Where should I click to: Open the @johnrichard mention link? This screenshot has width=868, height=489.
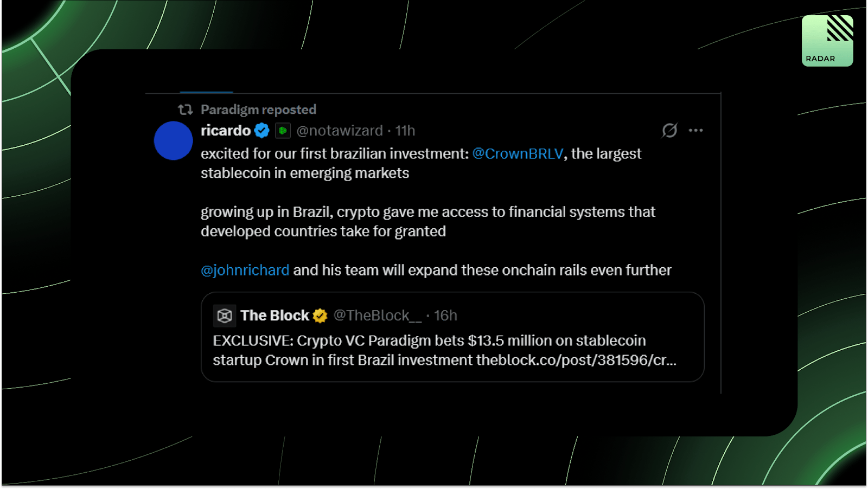pyautogui.click(x=245, y=270)
